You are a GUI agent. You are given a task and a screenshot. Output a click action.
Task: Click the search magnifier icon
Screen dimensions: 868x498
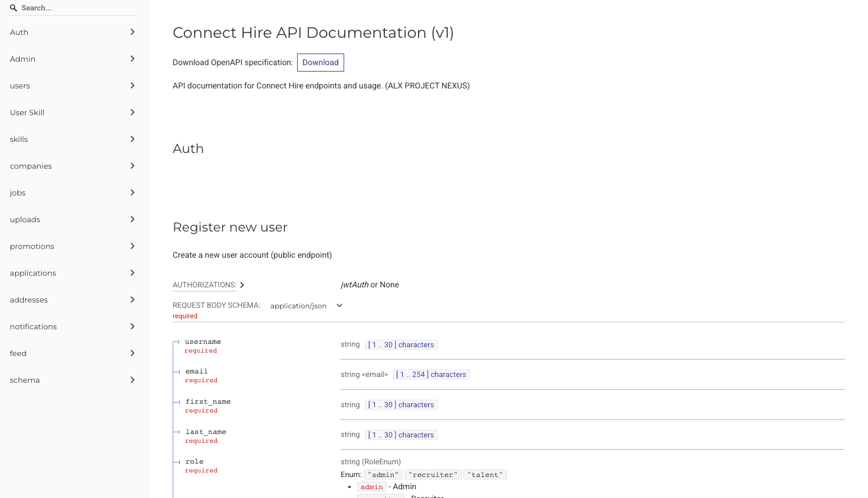(x=13, y=8)
